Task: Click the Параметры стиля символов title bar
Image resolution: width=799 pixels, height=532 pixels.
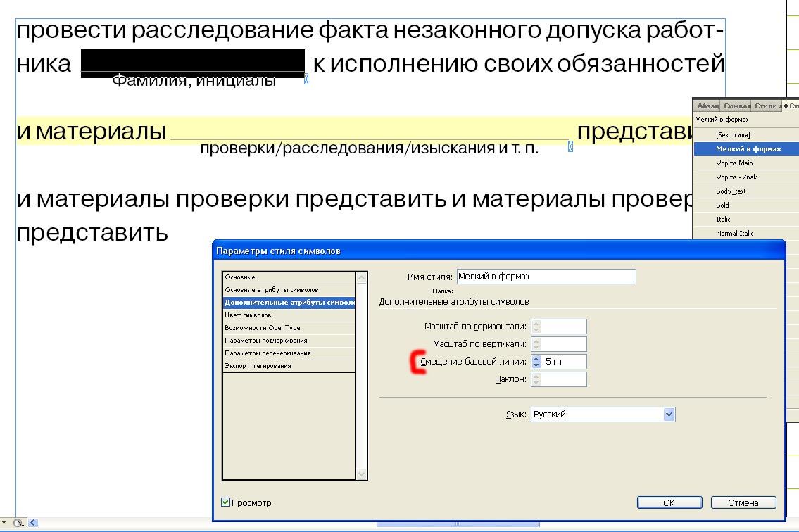Action: 499,251
